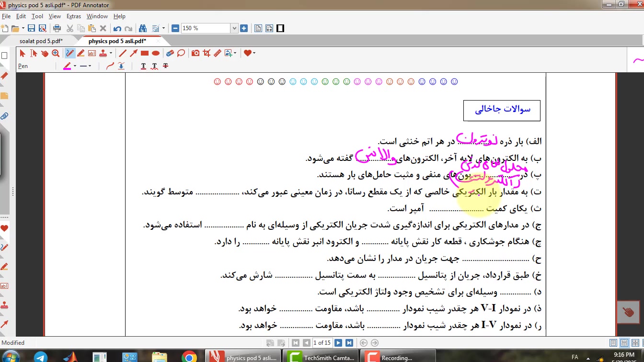
Task: Click the Find binoculars icon
Action: coord(142,28)
